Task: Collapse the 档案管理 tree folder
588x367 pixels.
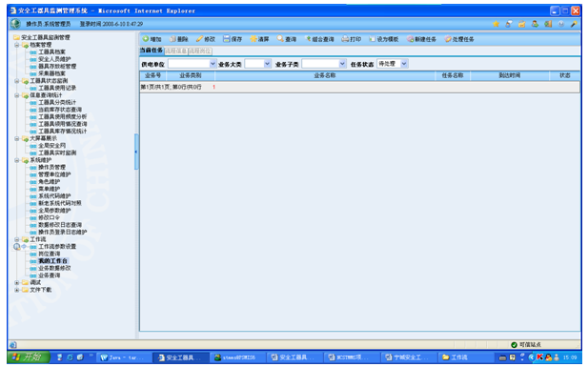Action: (x=16, y=45)
